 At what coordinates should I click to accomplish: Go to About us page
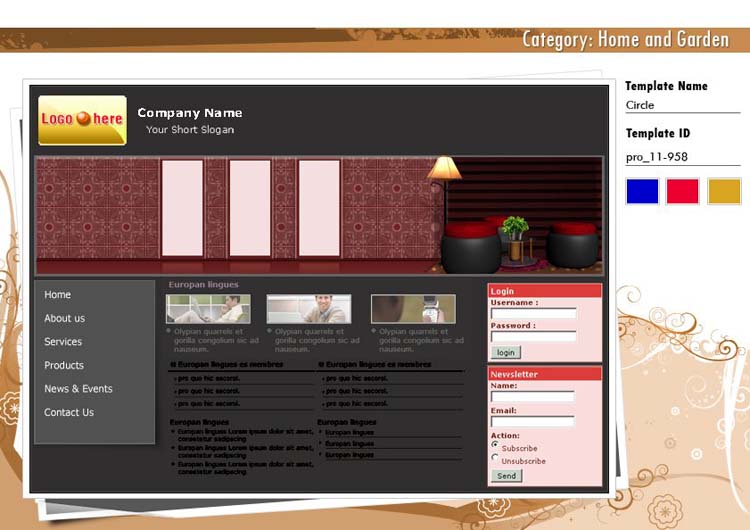pyautogui.click(x=65, y=318)
